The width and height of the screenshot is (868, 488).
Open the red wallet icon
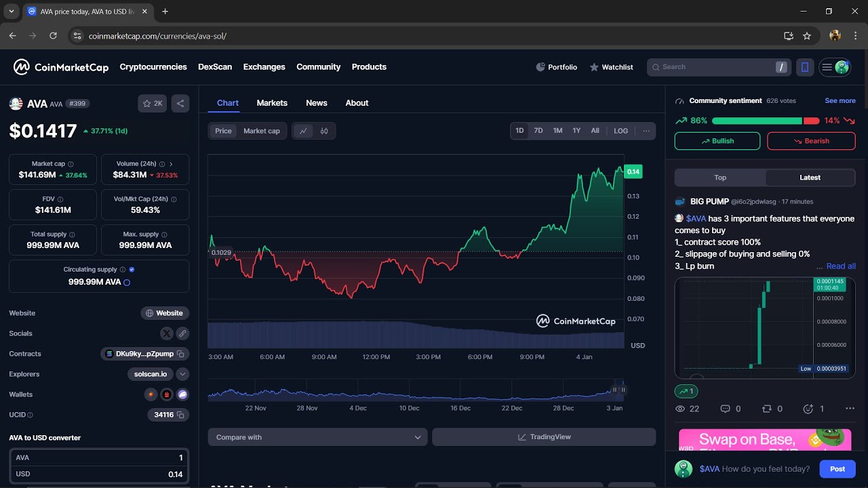[x=166, y=394]
